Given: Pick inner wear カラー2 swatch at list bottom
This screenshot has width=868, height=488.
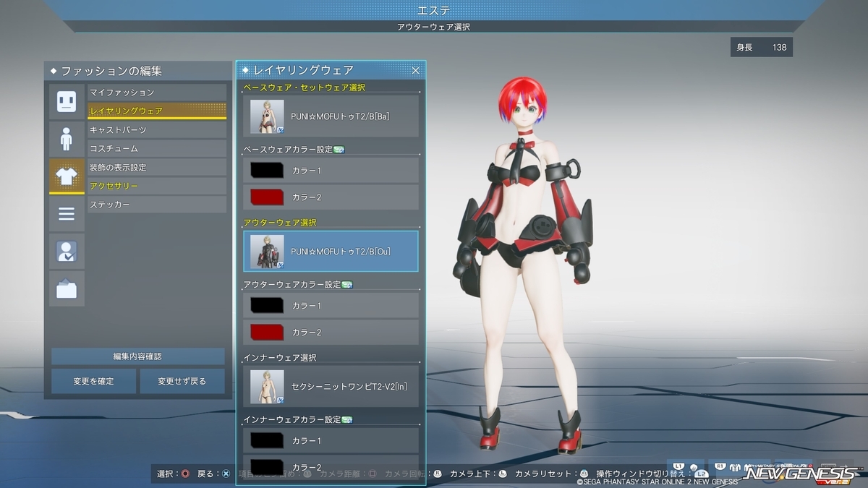Looking at the screenshot, I should 267,466.
